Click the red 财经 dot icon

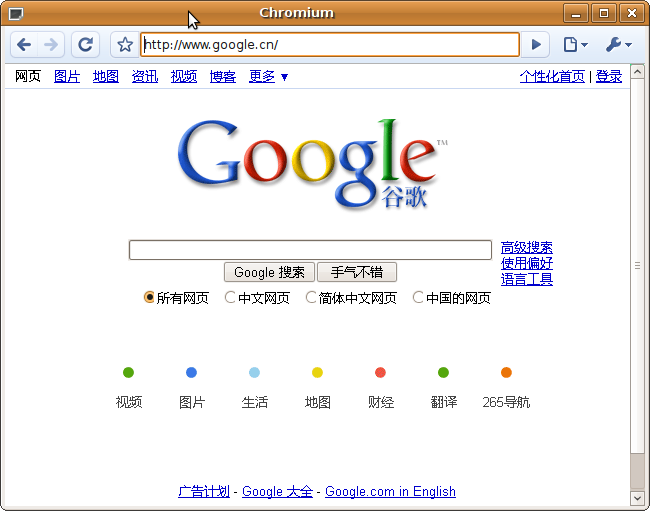click(381, 373)
